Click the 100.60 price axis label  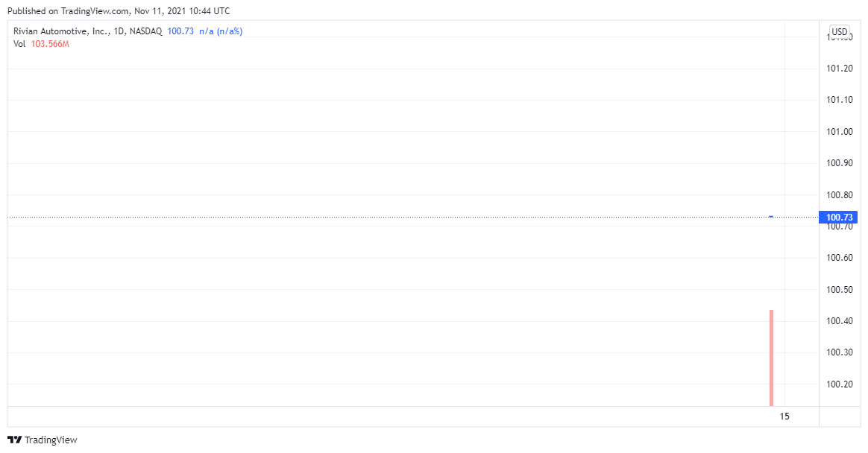(x=839, y=258)
